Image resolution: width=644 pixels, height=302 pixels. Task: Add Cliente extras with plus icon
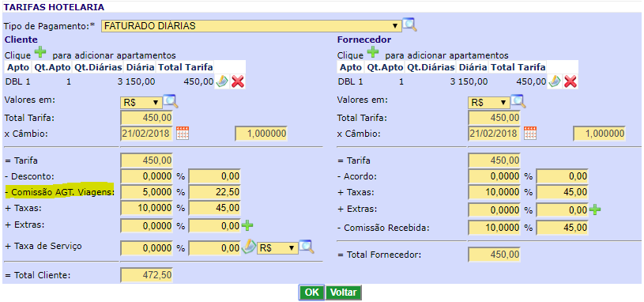[247, 225]
